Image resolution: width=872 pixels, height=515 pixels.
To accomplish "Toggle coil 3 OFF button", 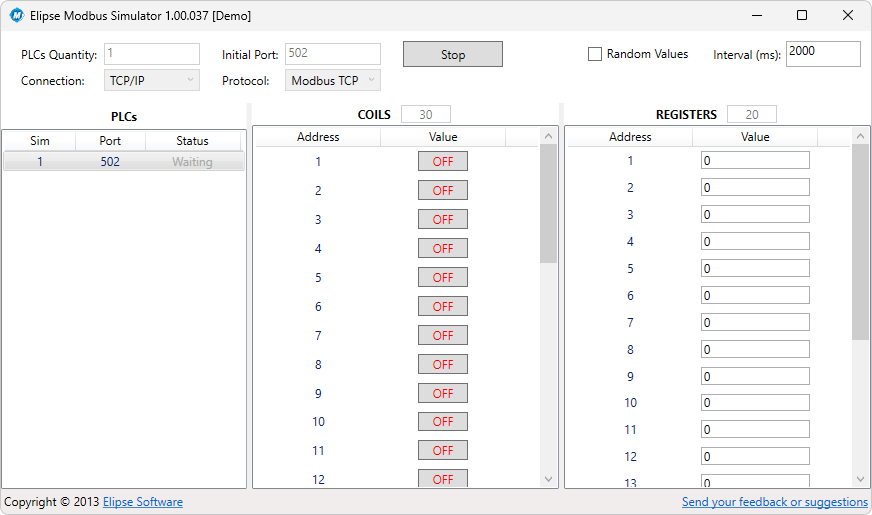I will click(x=443, y=219).
